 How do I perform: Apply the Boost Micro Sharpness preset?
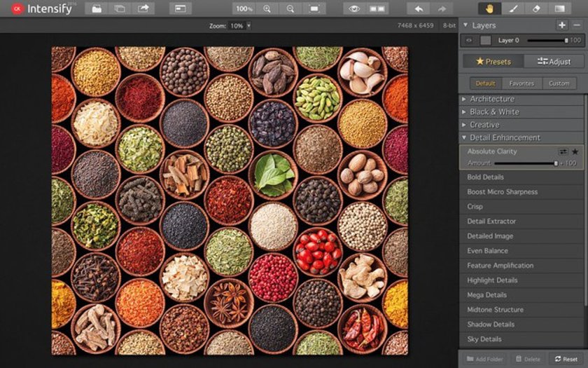click(521, 192)
